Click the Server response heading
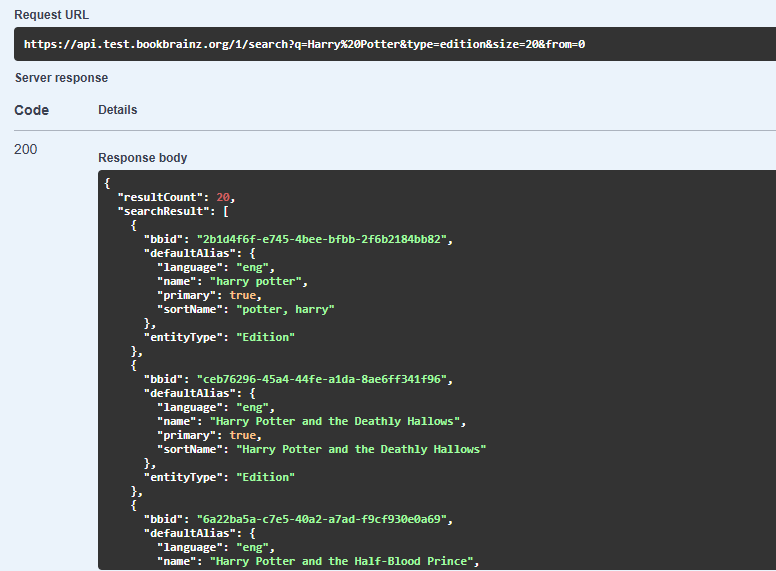 tap(61, 78)
